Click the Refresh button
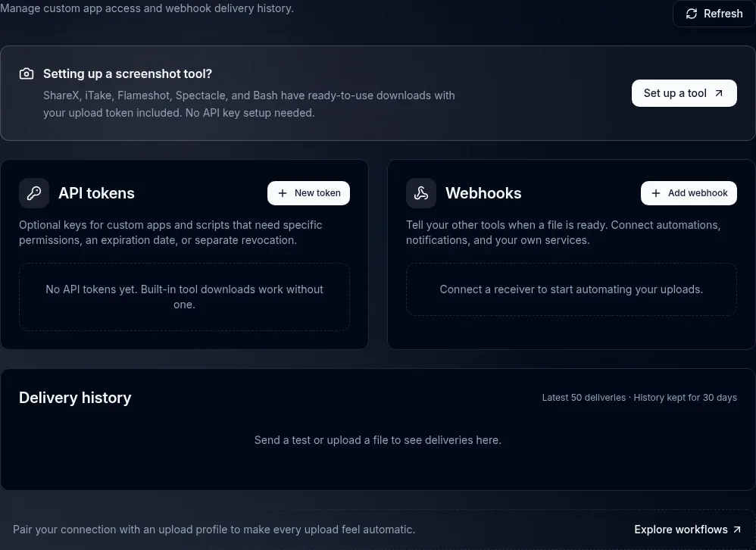Image resolution: width=756 pixels, height=550 pixels. 714,14
